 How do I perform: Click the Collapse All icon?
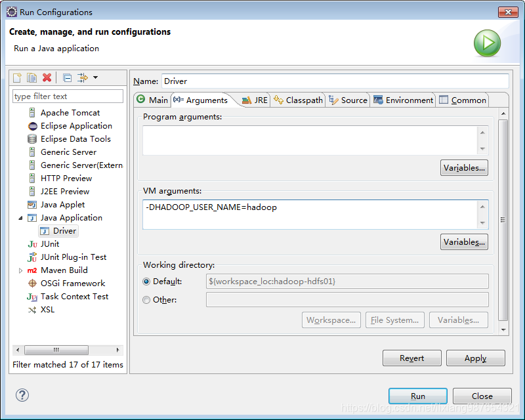pos(68,78)
